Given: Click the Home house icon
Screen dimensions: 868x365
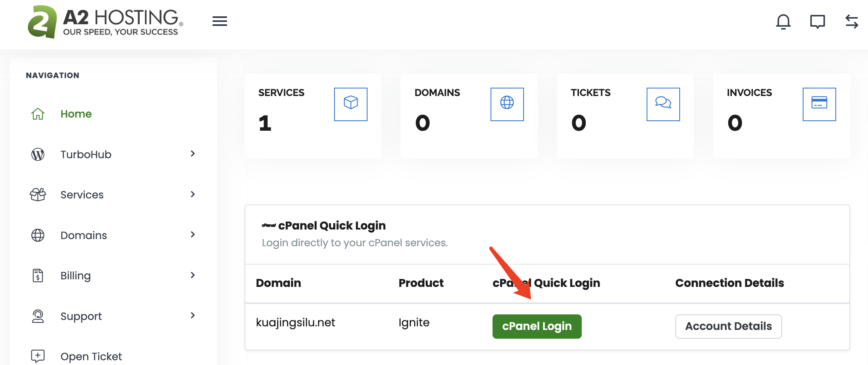Looking at the screenshot, I should pos(38,114).
